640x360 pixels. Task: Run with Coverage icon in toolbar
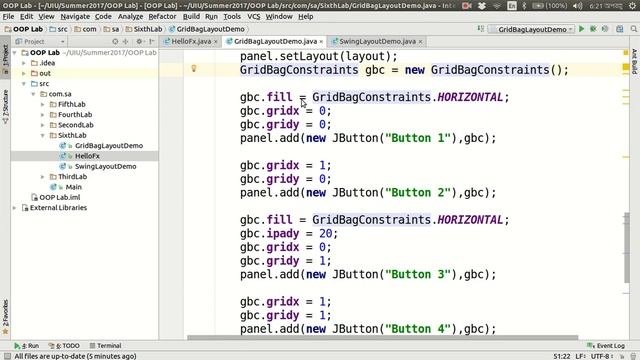click(605, 29)
